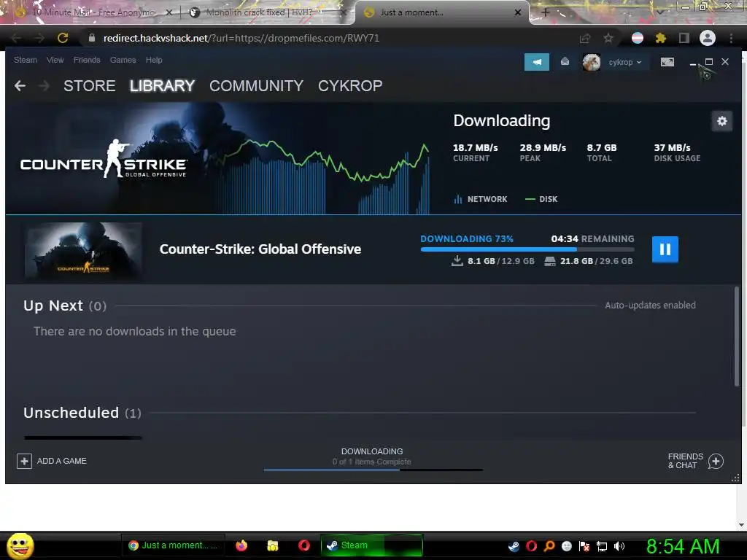Open Steam announcements megaphone icon
Viewport: 747px width, 560px height.
537,62
